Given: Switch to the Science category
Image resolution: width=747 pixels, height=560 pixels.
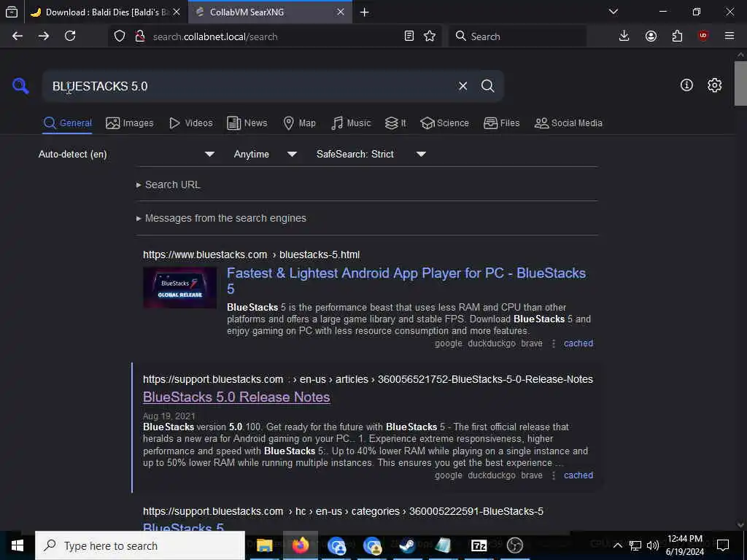Looking at the screenshot, I should 444,122.
